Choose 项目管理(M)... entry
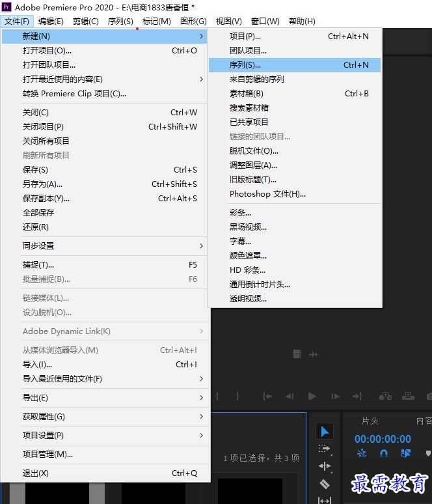This screenshot has width=432, height=504. pyautogui.click(x=104, y=454)
